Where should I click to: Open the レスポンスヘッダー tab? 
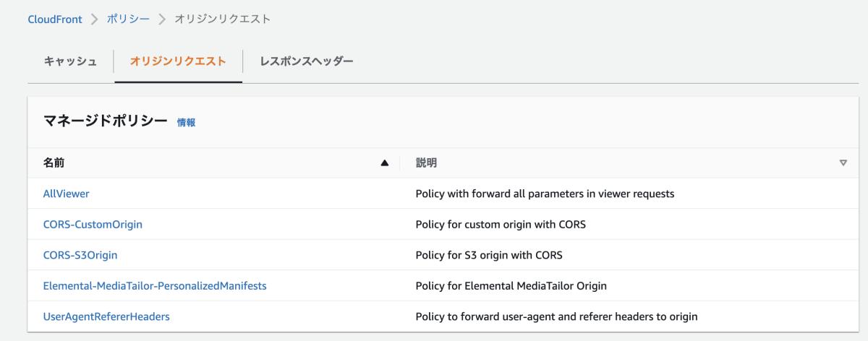coord(307,61)
